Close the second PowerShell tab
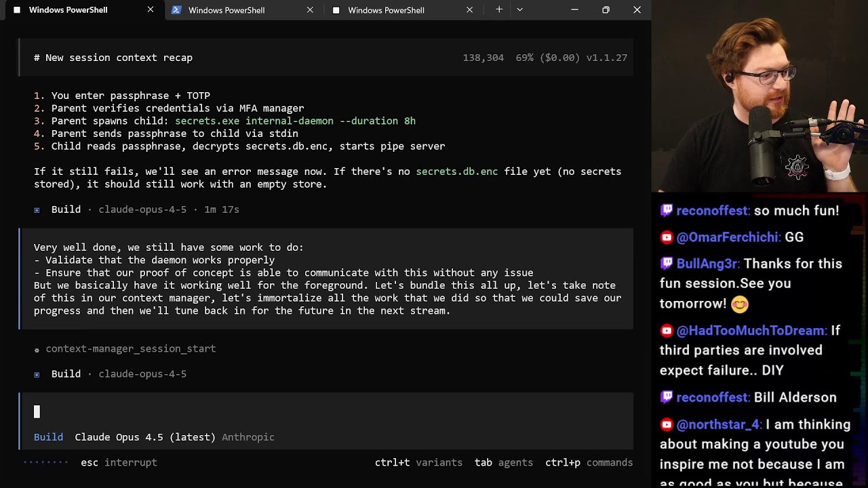Viewport: 868px width, 488px height. 310,10
